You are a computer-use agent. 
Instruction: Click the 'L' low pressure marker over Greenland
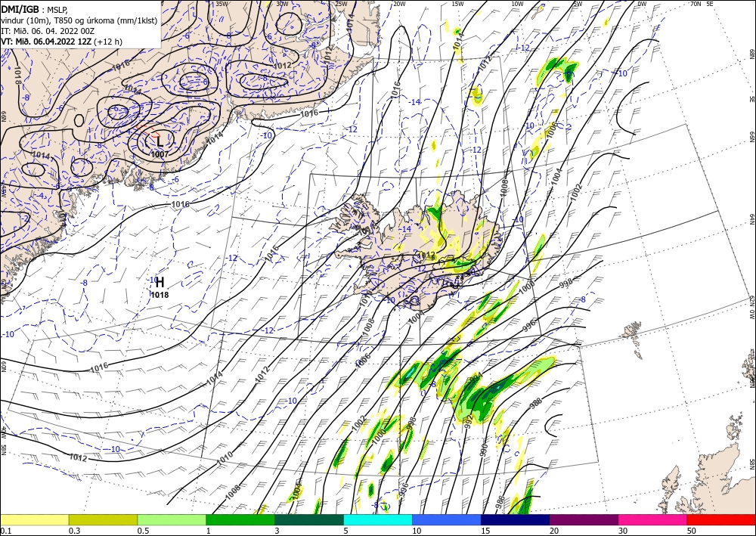(160, 142)
